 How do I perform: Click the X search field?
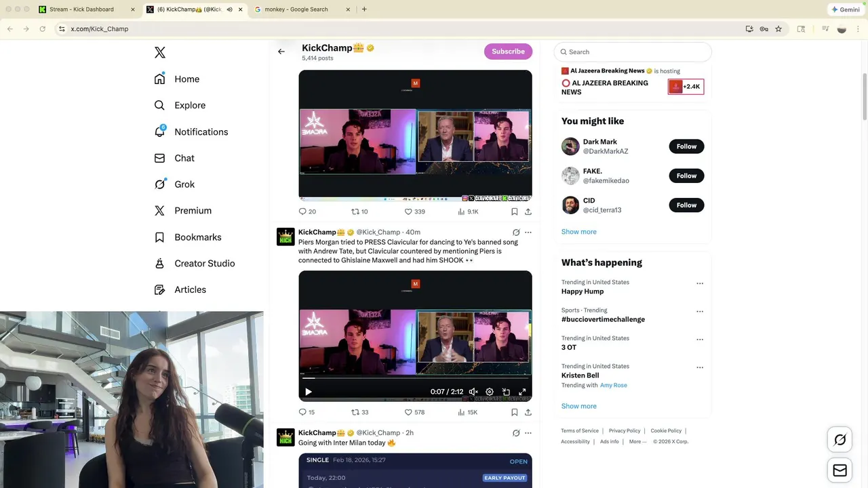pos(633,52)
